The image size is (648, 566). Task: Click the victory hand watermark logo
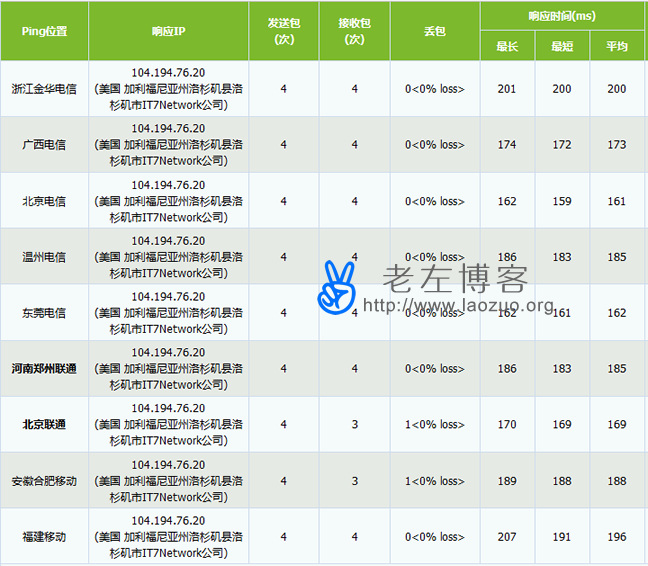pos(337,285)
